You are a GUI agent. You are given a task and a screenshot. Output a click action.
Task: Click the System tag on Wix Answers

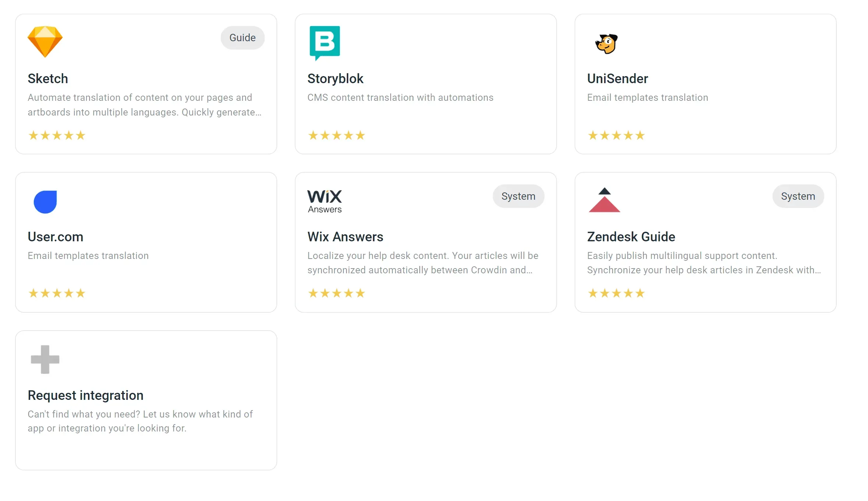pos(518,196)
